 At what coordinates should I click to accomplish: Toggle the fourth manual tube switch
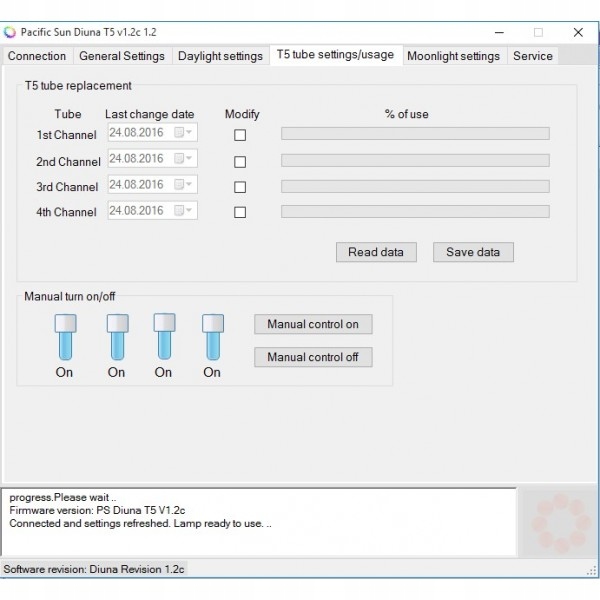click(213, 337)
